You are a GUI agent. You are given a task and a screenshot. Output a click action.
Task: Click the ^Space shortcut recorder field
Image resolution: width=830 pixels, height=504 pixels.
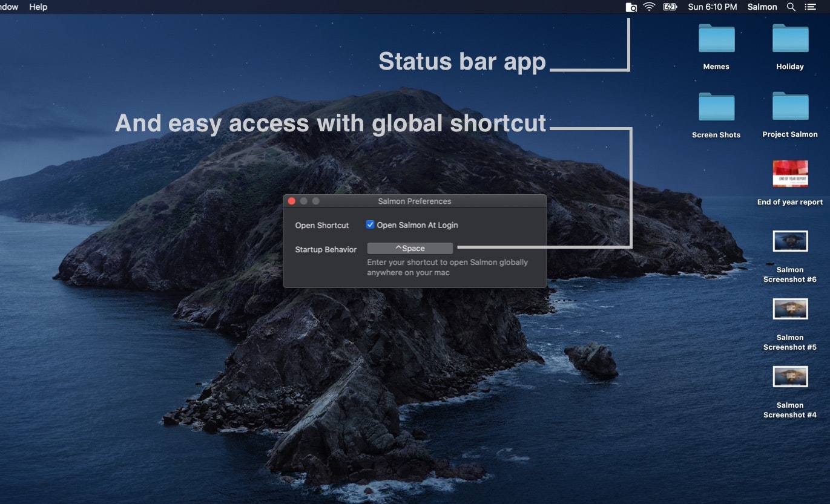pos(410,248)
